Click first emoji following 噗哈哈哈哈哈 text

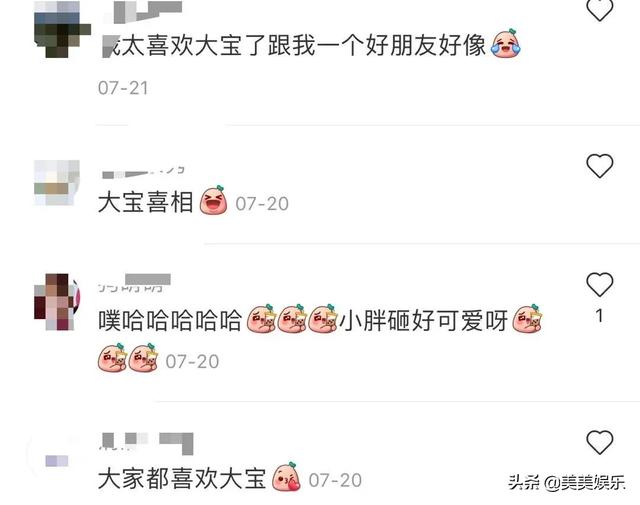point(261,319)
